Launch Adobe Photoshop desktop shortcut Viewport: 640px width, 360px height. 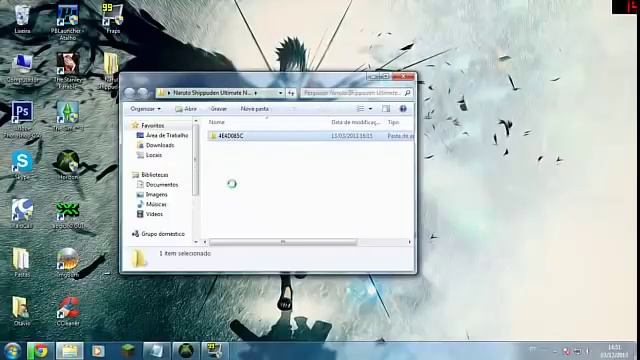(x=22, y=119)
